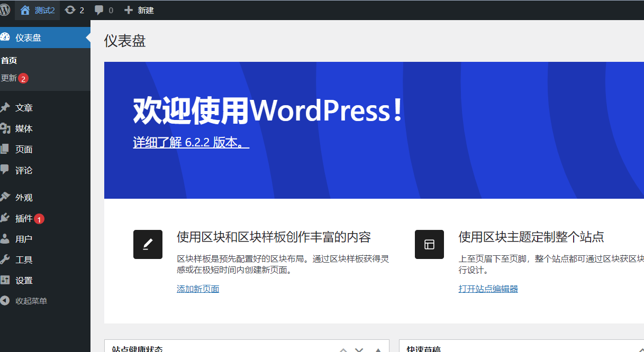This screenshot has height=352, width=644.
Task: Open the 用户 users menu
Action: point(24,239)
